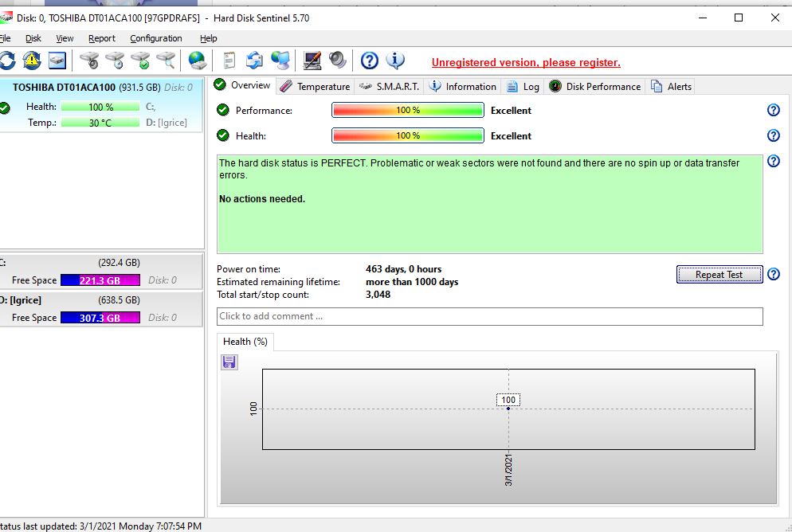Click the globe disk icon in toolbar
Viewport: 792px width, 532px height.
point(197,61)
